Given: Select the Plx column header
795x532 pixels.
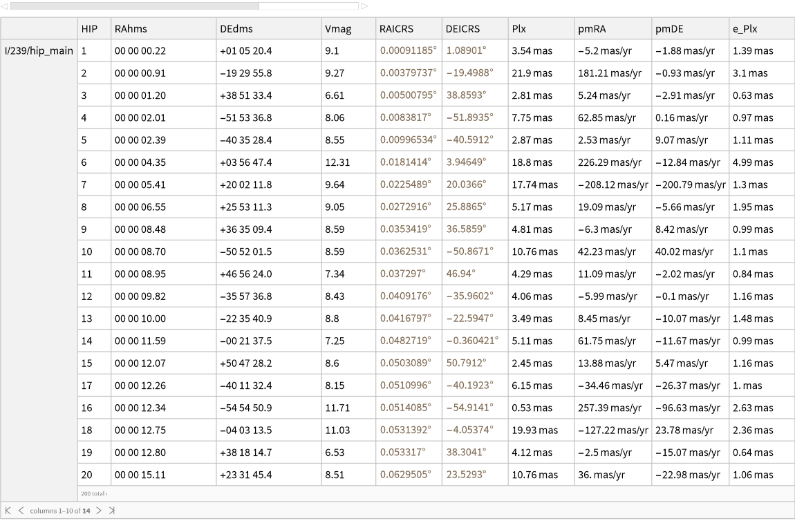Looking at the screenshot, I should pyautogui.click(x=519, y=29).
